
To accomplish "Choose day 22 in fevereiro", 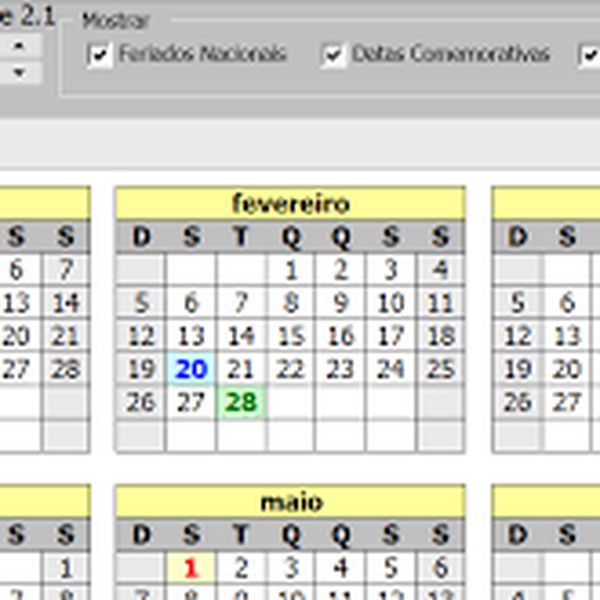I will coord(291,369).
